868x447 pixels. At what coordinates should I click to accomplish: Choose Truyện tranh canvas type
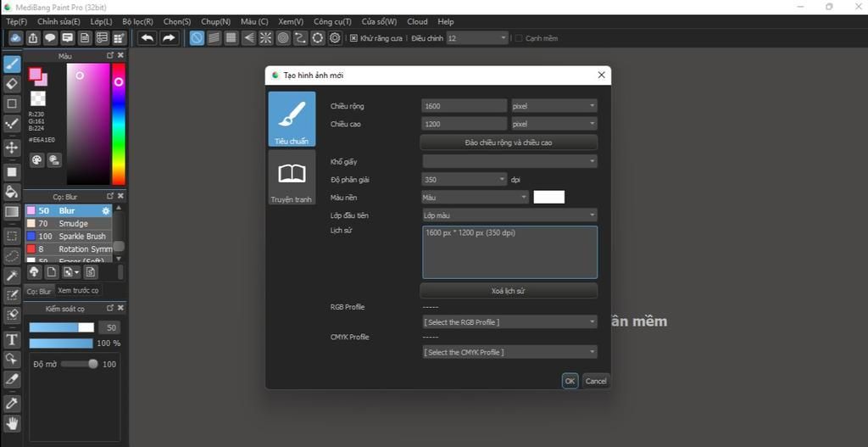[x=292, y=177]
